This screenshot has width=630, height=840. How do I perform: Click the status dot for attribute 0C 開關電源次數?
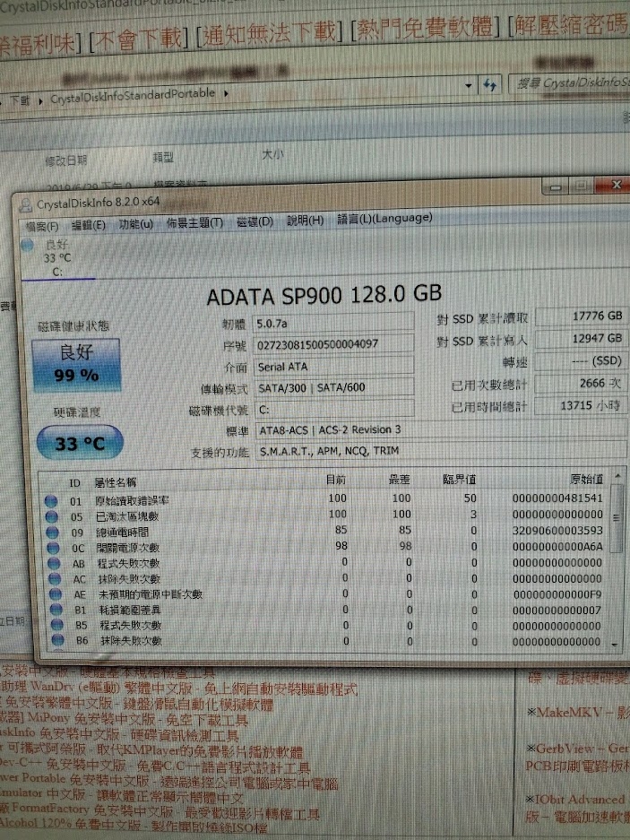click(x=53, y=548)
